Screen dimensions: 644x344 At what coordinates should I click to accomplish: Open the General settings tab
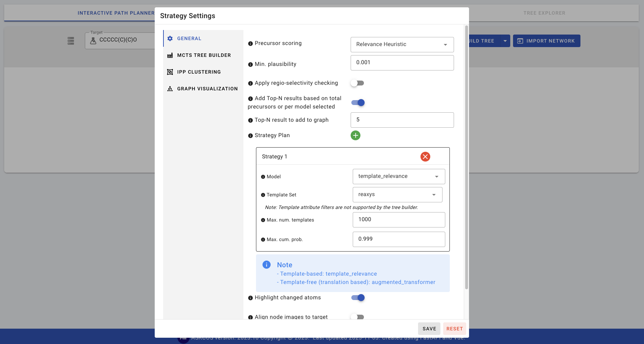pyautogui.click(x=203, y=38)
